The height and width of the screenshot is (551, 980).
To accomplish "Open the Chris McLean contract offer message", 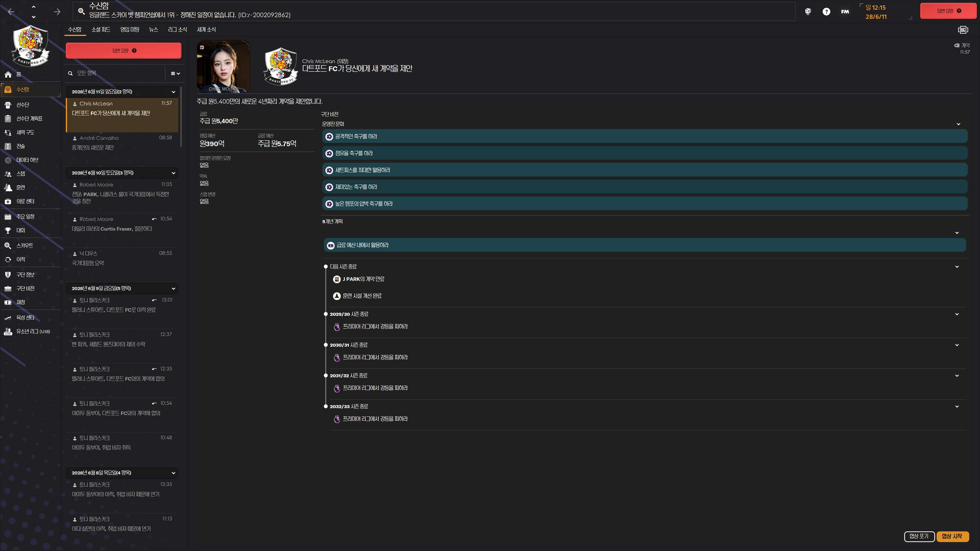I will [x=122, y=115].
